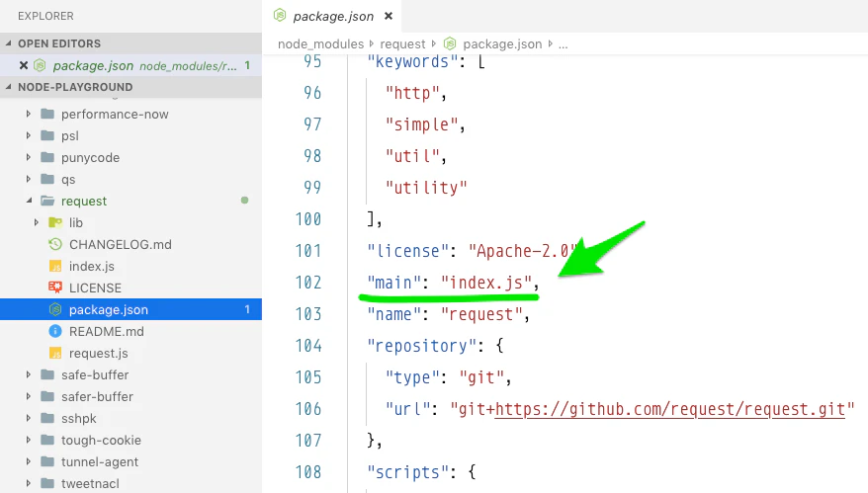Viewport: 868px width, 493px height.
Task: Click the punycode folder icon
Action: [47, 157]
